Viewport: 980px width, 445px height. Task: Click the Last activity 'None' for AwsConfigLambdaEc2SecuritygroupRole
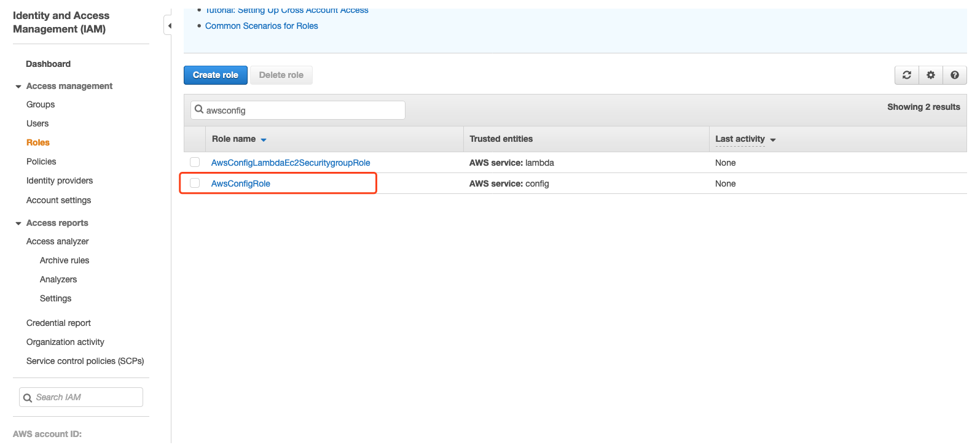click(726, 163)
